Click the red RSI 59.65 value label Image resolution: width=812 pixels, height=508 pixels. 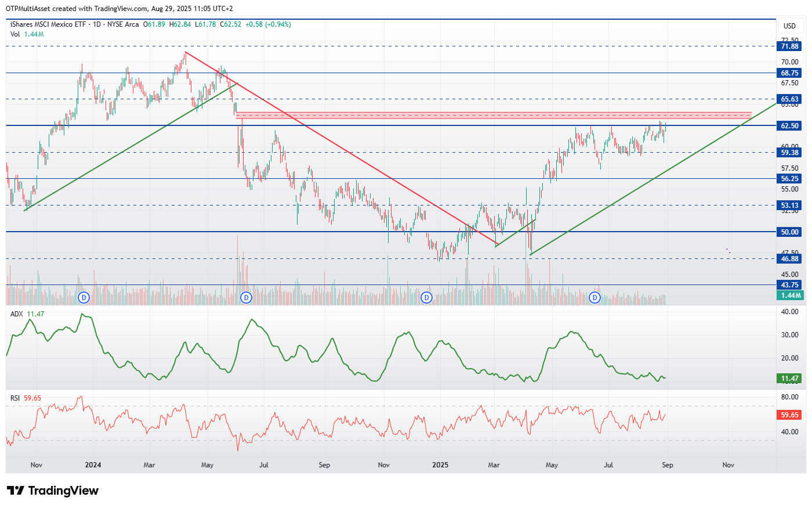click(789, 415)
